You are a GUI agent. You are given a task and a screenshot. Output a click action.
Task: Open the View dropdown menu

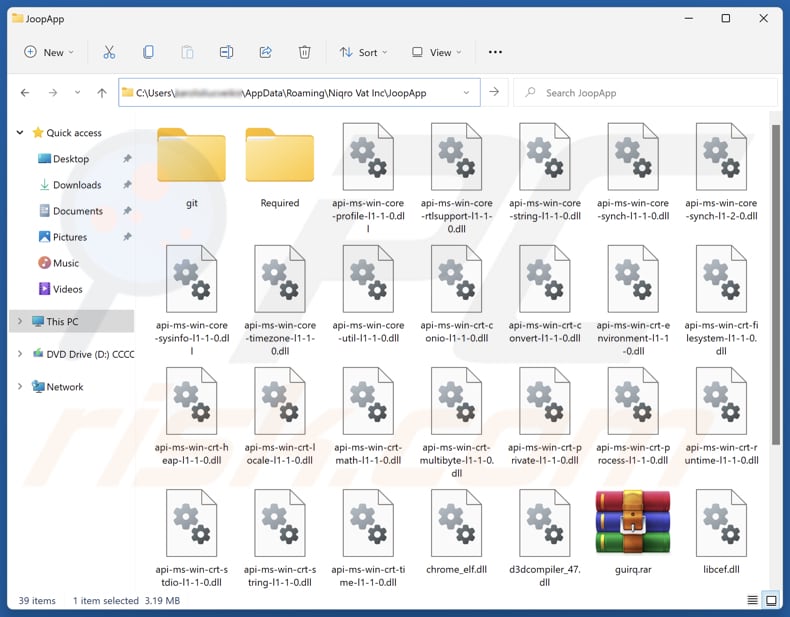tap(436, 52)
